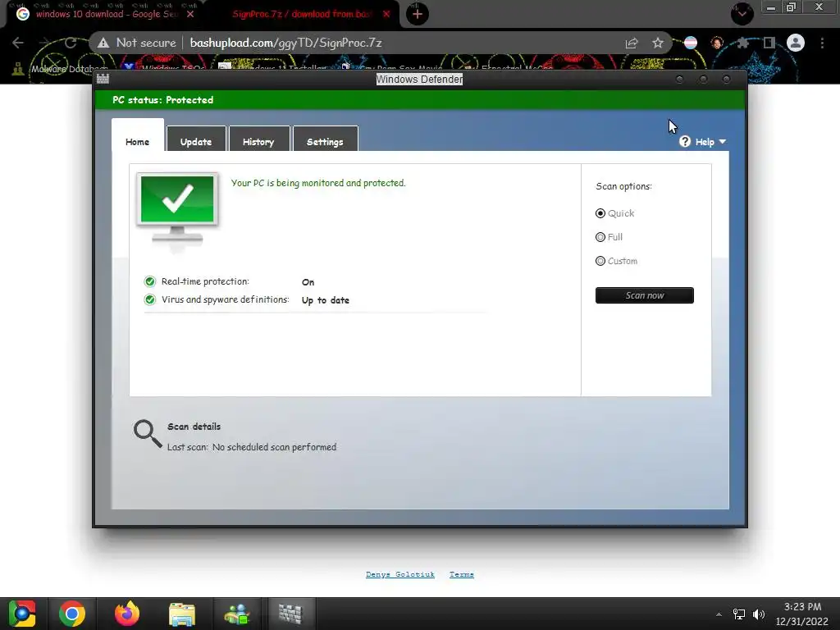Select the SignProc.7z browser tab
Image resolution: width=840 pixels, height=630 pixels.
click(302, 14)
